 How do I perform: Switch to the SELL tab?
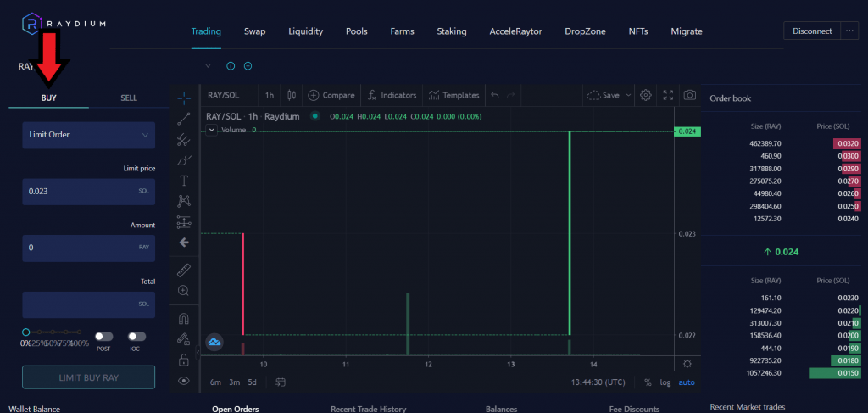(129, 98)
